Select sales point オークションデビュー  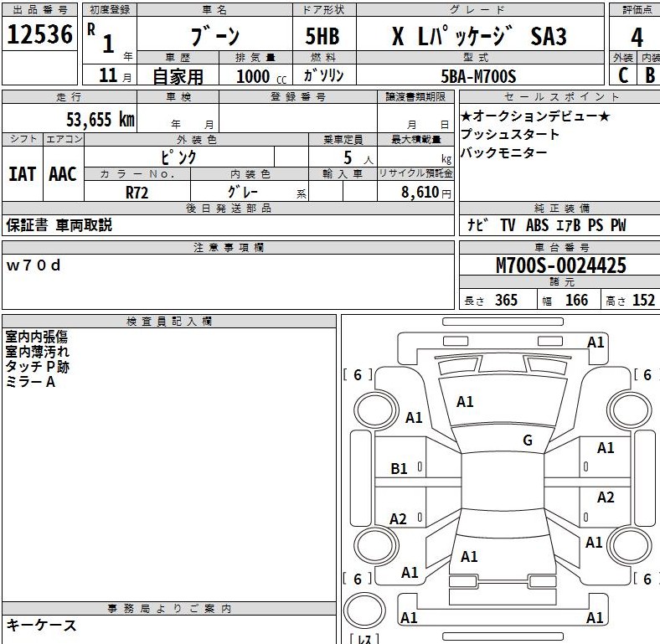click(535, 116)
